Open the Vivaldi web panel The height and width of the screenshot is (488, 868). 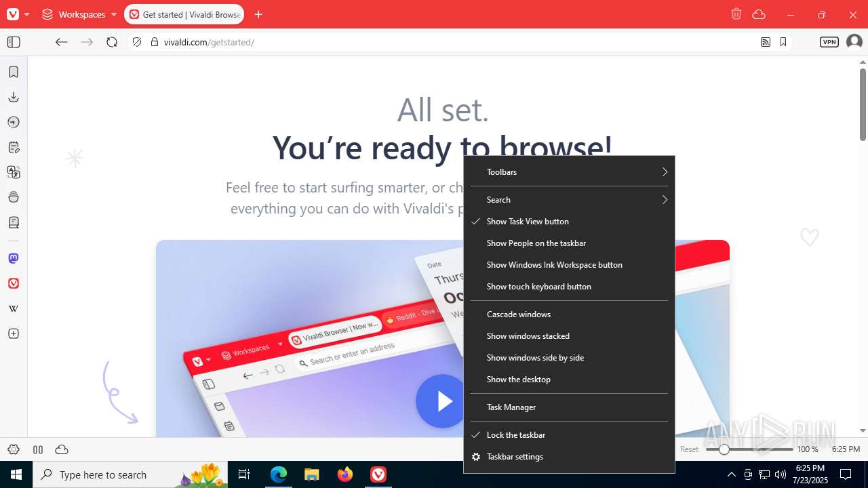coord(14,283)
